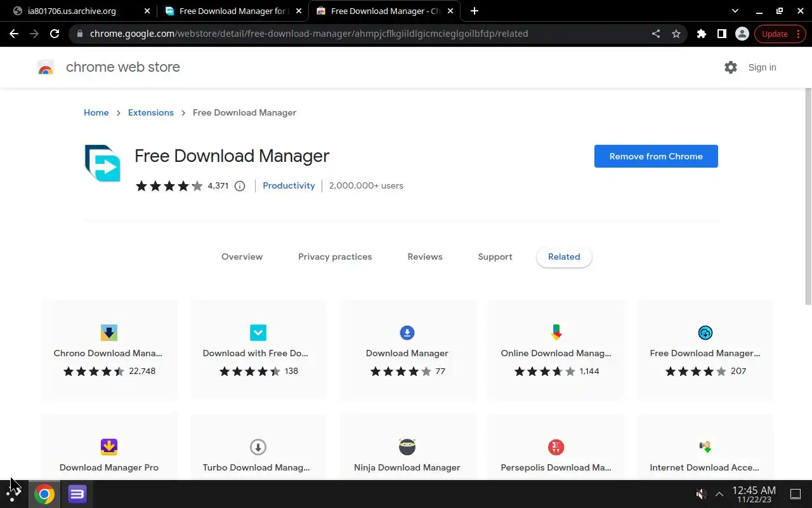This screenshot has height=508, width=812.
Task: Click the muted volume tray icon
Action: pos(701,494)
